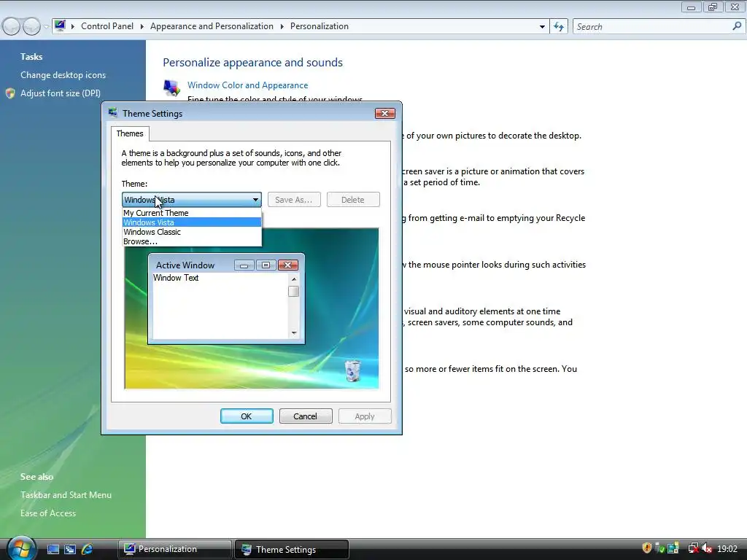Select My Current Theme from list
The image size is (747, 560).
point(192,213)
